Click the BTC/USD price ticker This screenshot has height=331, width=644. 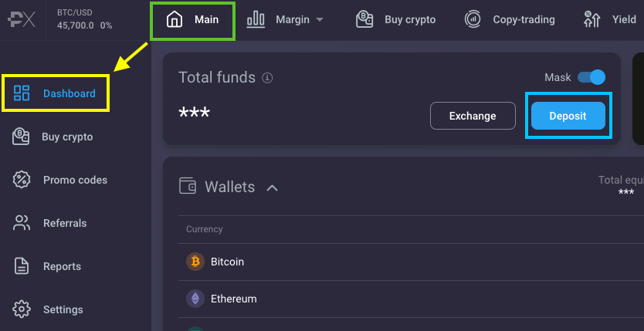[x=84, y=19]
